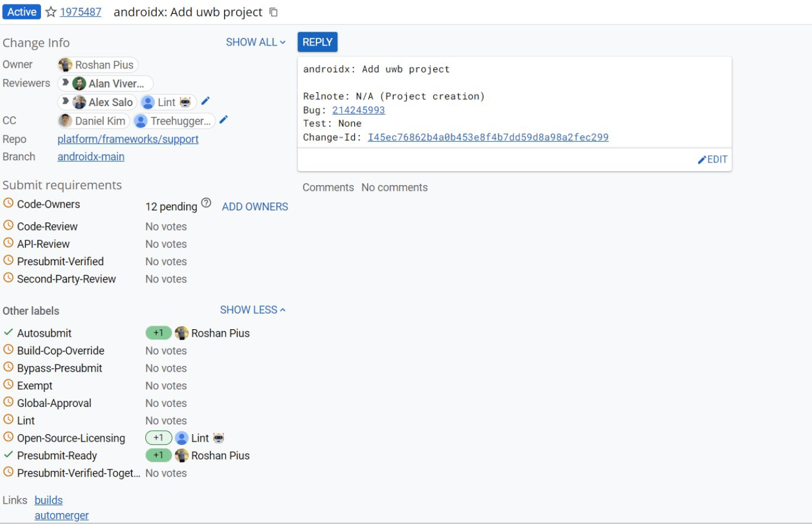
Task: Click the Test: None line
Action: click(332, 123)
